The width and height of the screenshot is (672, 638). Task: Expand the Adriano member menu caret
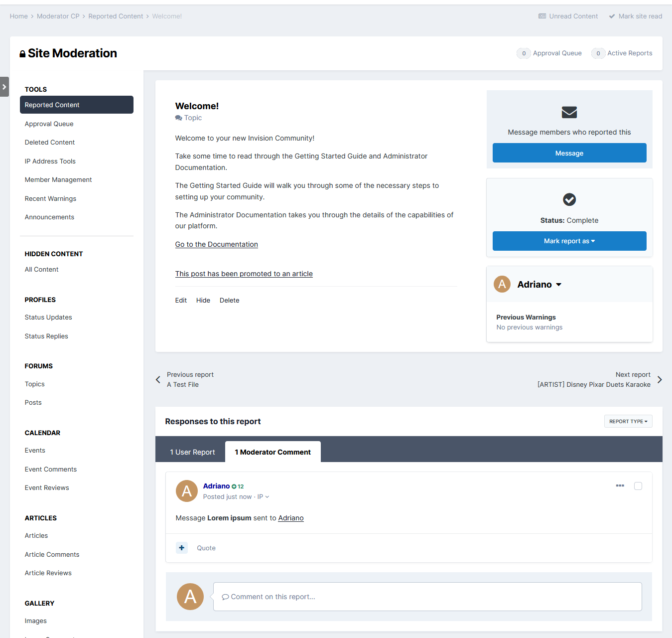pos(559,285)
